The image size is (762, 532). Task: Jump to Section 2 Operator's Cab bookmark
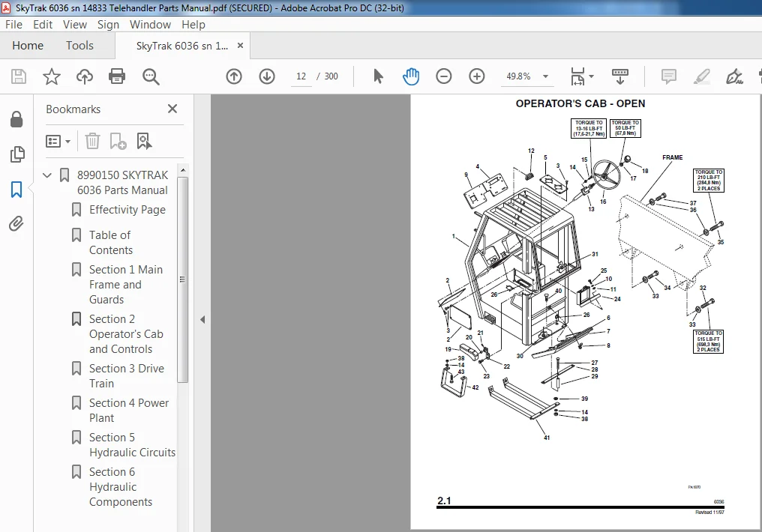click(126, 334)
